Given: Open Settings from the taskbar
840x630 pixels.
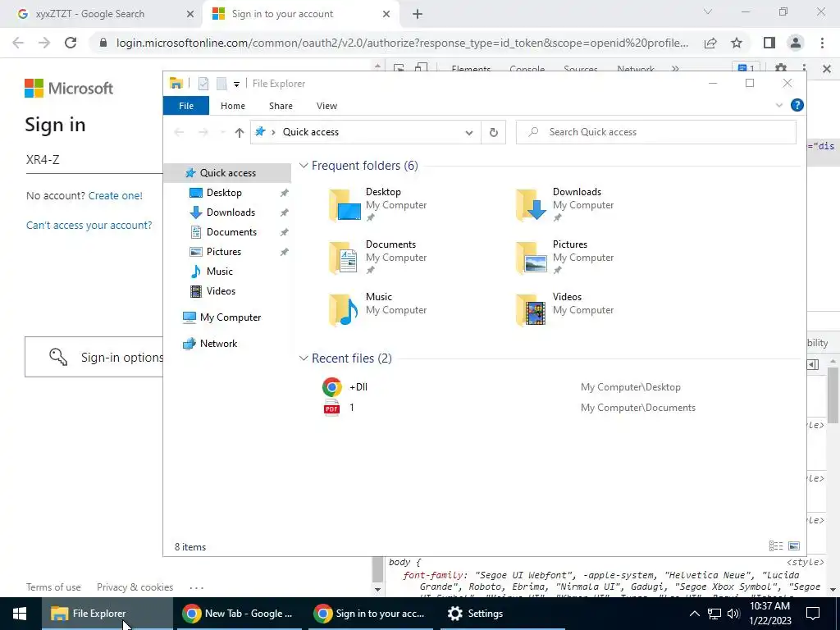Looking at the screenshot, I should (x=503, y=614).
